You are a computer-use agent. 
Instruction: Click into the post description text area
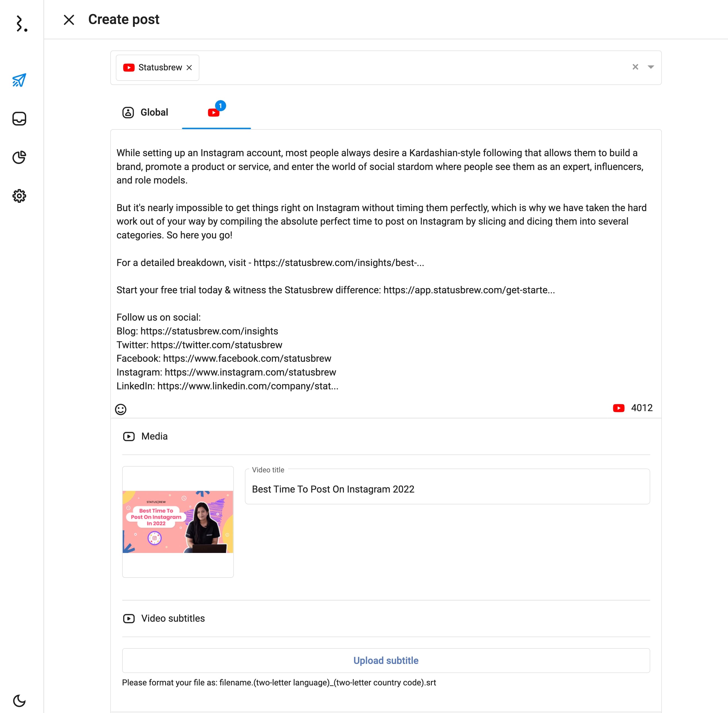click(x=386, y=270)
